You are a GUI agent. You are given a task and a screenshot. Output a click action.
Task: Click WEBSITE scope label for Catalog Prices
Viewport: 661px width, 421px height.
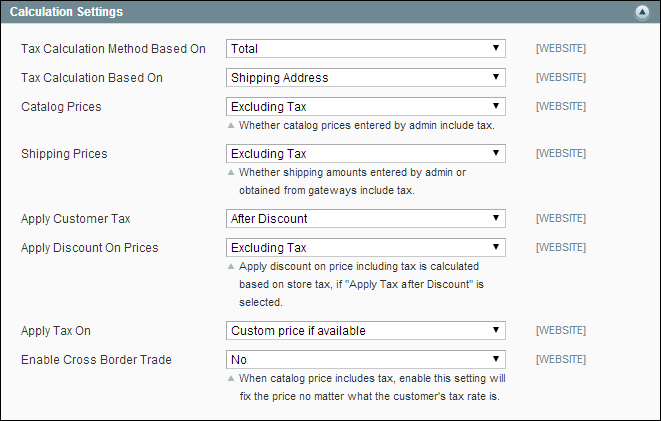561,106
